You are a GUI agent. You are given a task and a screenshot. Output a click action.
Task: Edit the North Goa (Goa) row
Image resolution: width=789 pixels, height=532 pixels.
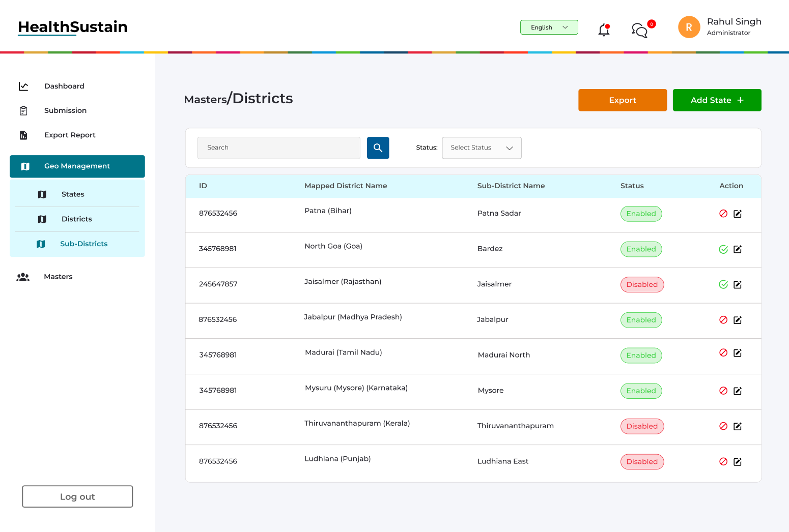click(x=738, y=249)
